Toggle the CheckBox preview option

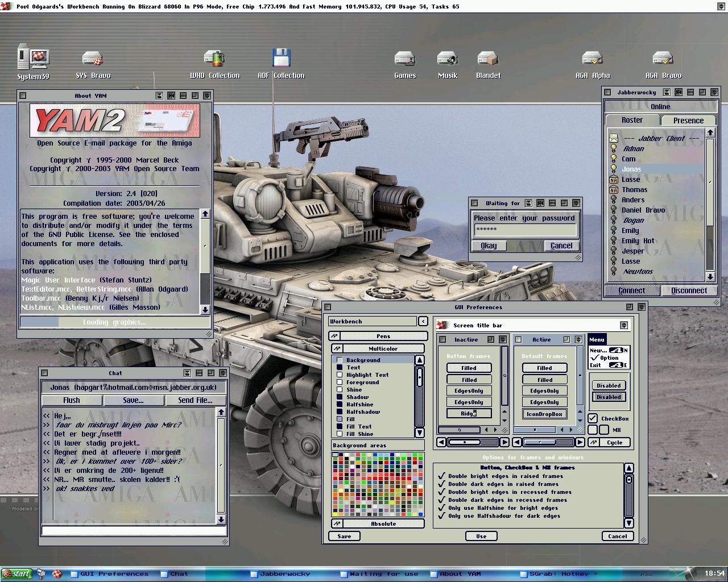tap(593, 418)
